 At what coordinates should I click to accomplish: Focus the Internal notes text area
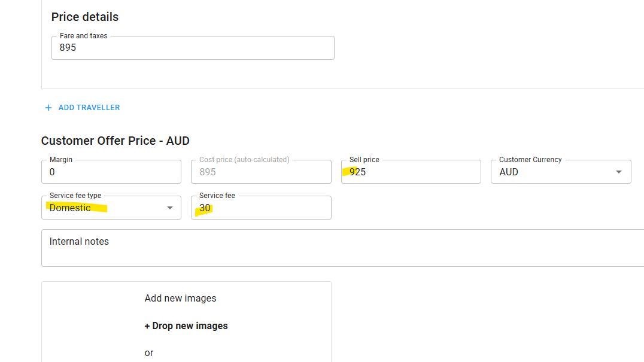coord(341,248)
